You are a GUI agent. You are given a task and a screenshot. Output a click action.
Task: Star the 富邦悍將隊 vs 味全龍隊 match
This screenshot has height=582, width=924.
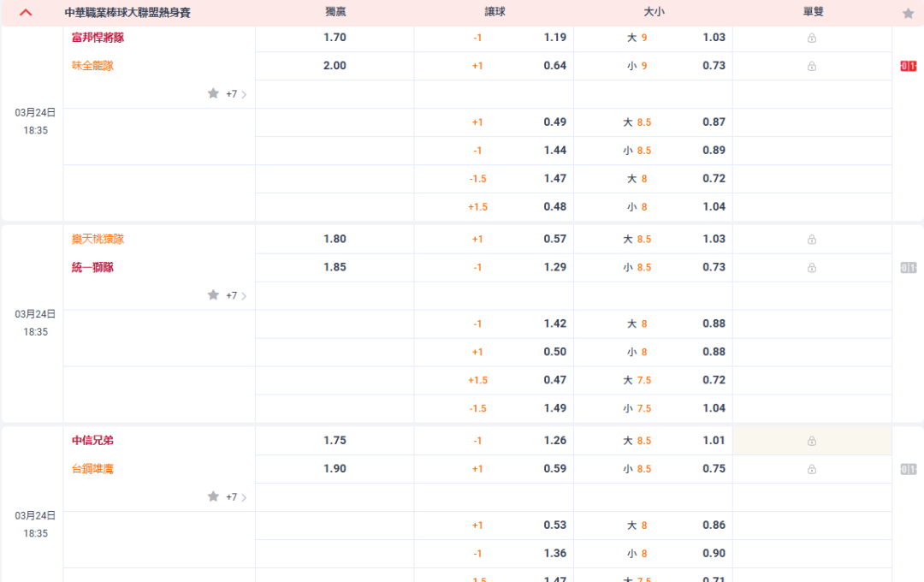click(213, 93)
